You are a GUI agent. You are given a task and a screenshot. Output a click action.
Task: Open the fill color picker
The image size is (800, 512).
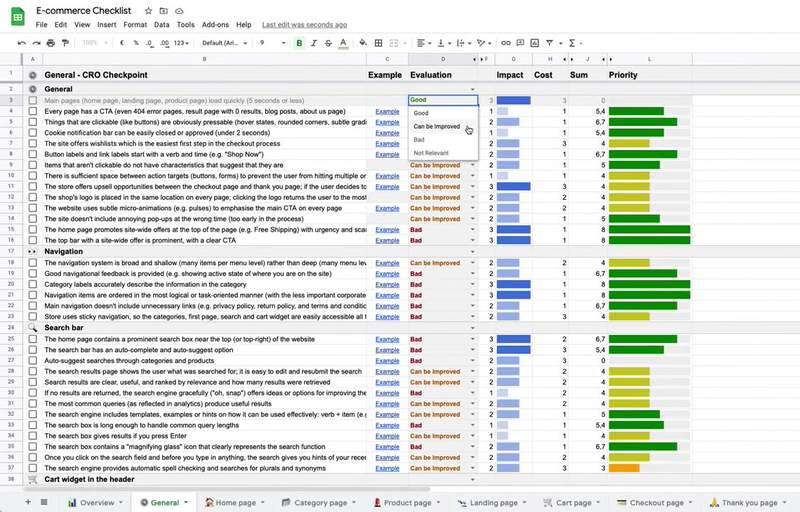(363, 43)
